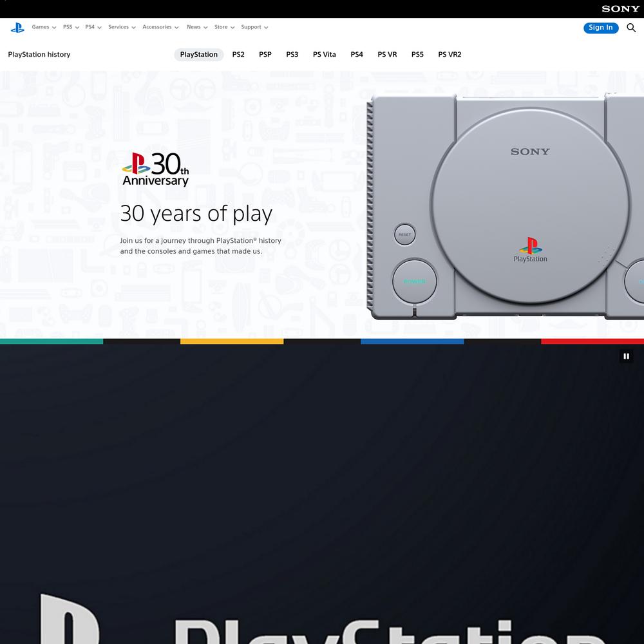Image resolution: width=644 pixels, height=644 pixels.
Task: Select the PS5 history tab
Action: pyautogui.click(x=417, y=55)
